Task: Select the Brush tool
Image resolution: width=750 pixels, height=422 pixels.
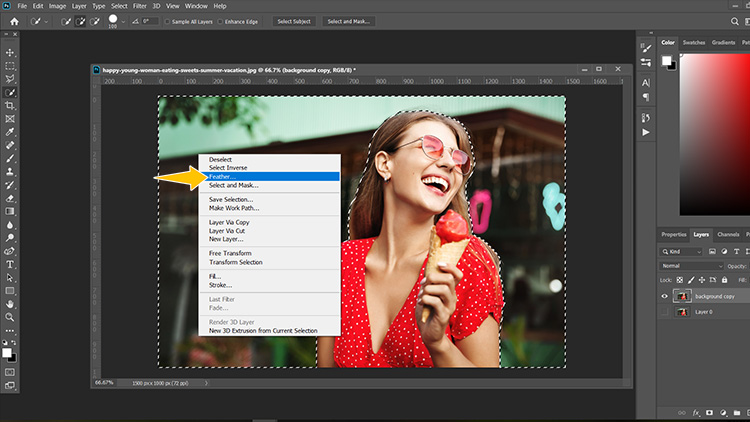Action: coord(10,158)
